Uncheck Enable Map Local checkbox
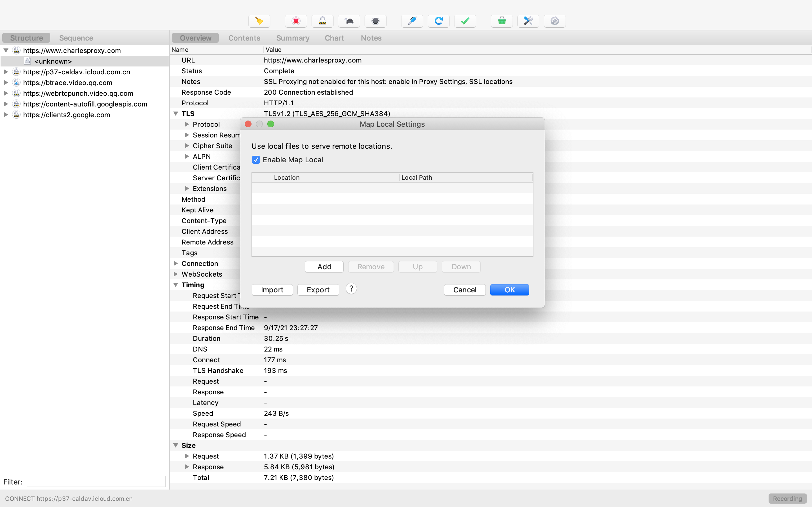The width and height of the screenshot is (812, 507). pos(256,160)
